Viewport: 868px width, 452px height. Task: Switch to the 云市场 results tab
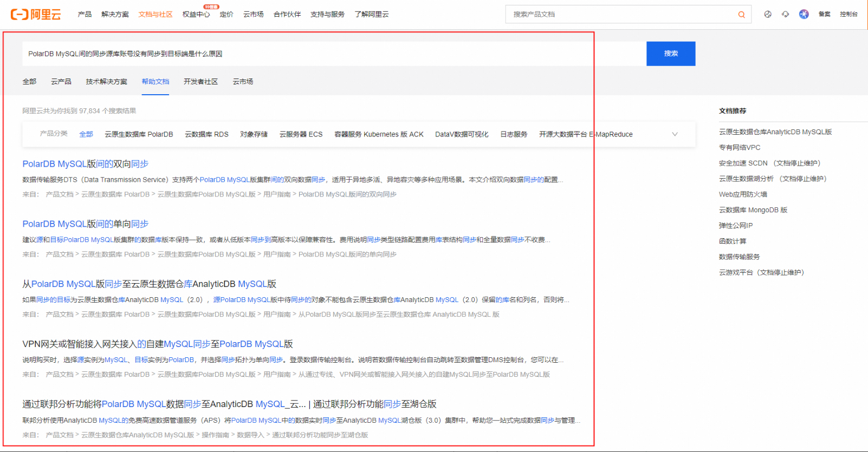pyautogui.click(x=243, y=82)
